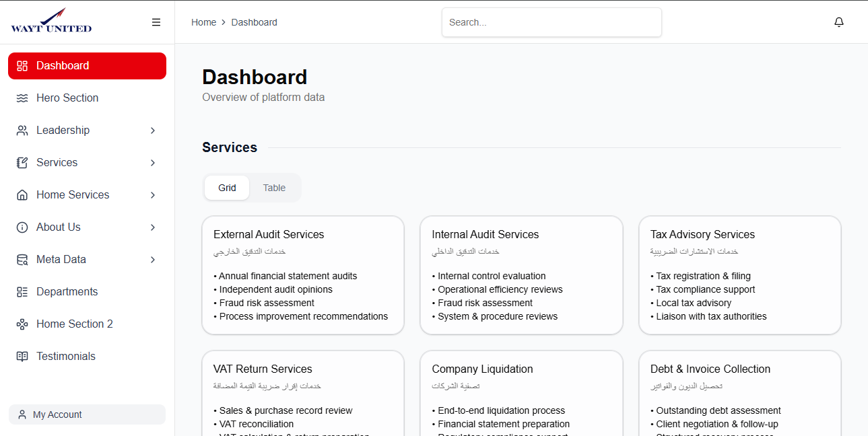Click the About Us info icon
Viewport: 868px width, 436px height.
point(22,227)
